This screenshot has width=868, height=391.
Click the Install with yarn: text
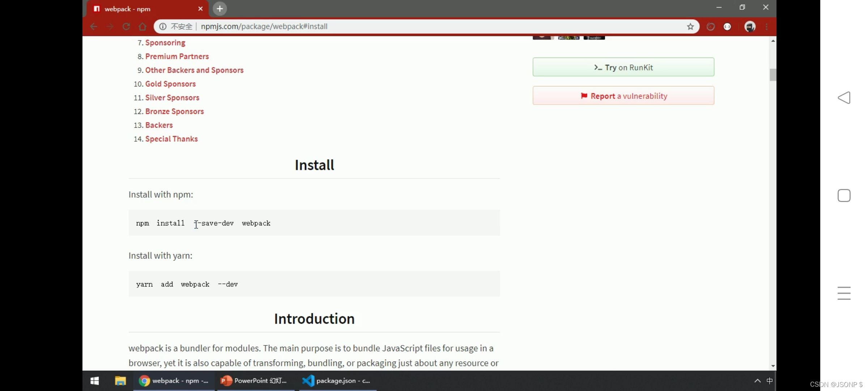[161, 256]
